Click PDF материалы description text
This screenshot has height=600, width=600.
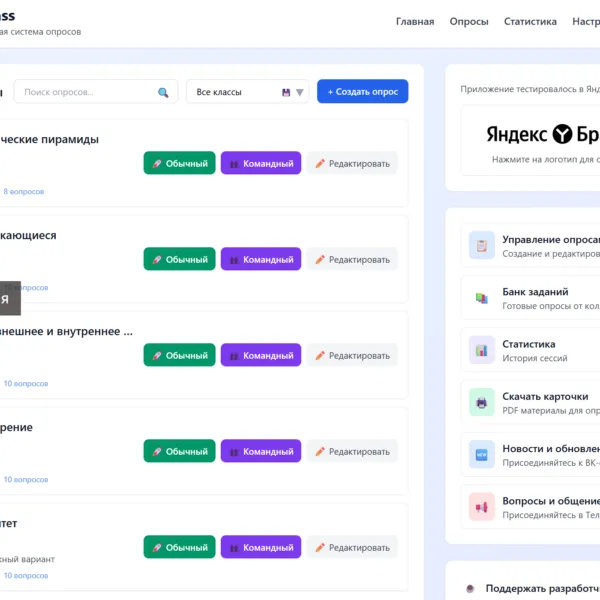pos(551,411)
